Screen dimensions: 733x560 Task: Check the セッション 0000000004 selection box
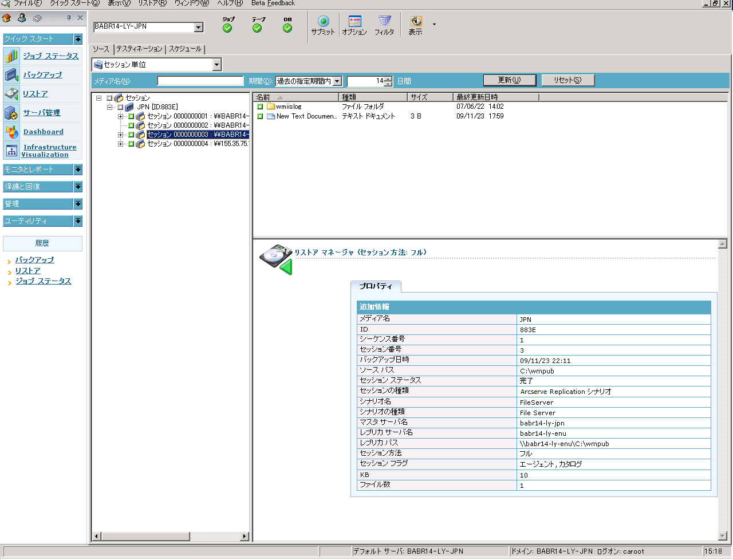pyautogui.click(x=131, y=144)
